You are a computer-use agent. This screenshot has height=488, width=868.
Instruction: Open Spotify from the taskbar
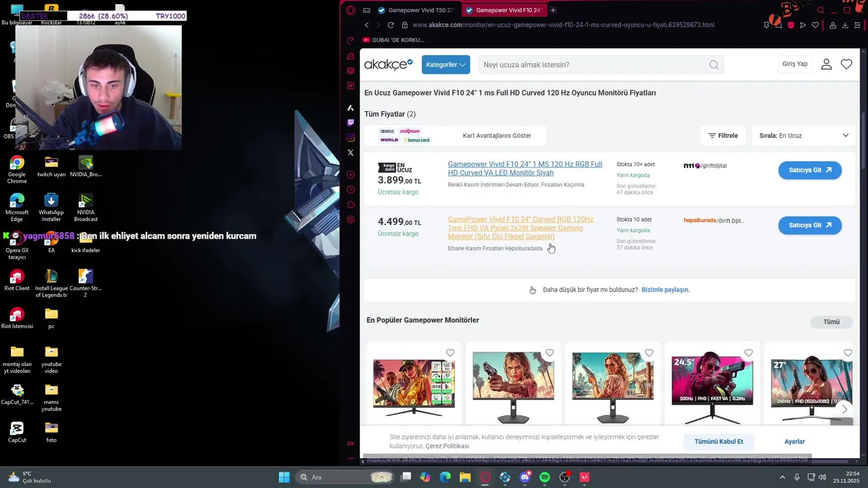pyautogui.click(x=545, y=477)
